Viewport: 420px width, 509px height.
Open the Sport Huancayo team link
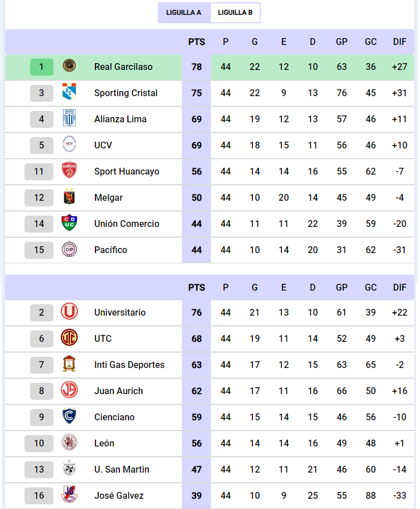[x=127, y=171]
